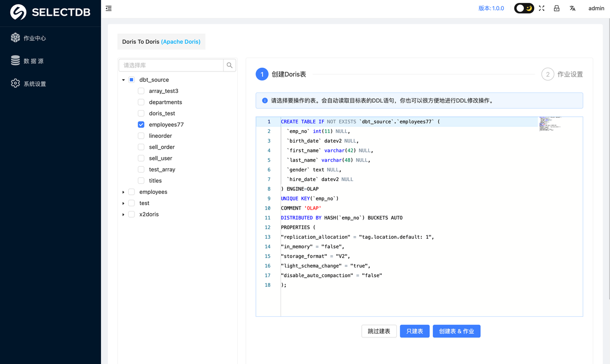The width and height of the screenshot is (610, 364).
Task: Click step 2 作业设置
Action: click(562, 74)
